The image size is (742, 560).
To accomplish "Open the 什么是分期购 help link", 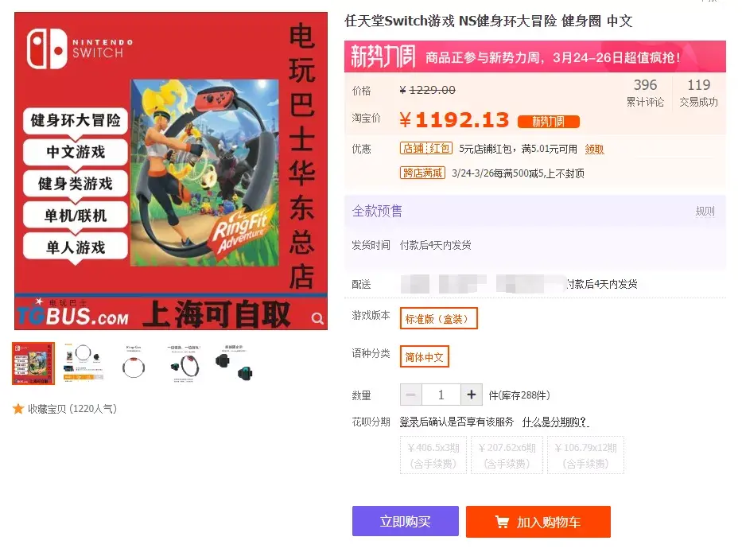I will point(555,422).
